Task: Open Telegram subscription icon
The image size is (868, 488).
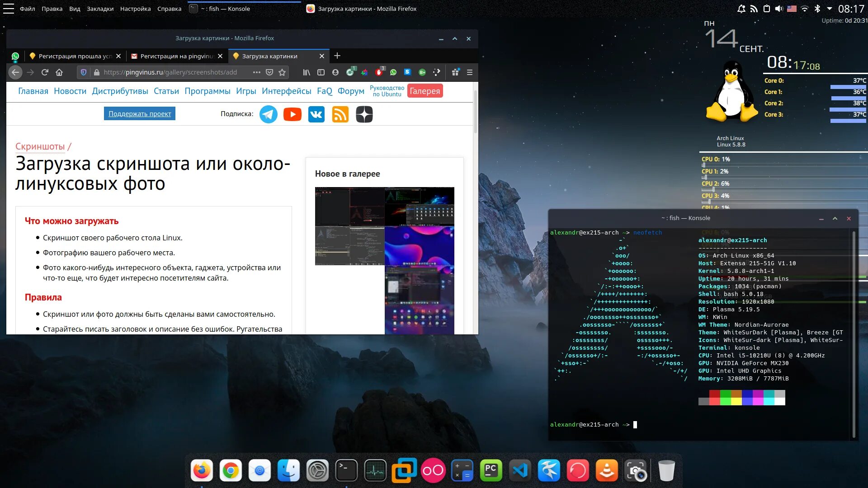Action: (269, 114)
